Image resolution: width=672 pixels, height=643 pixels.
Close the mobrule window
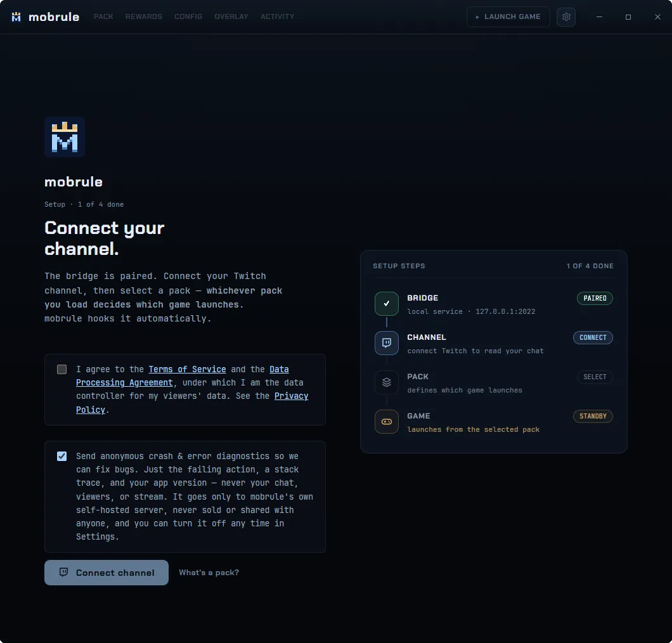coord(657,16)
